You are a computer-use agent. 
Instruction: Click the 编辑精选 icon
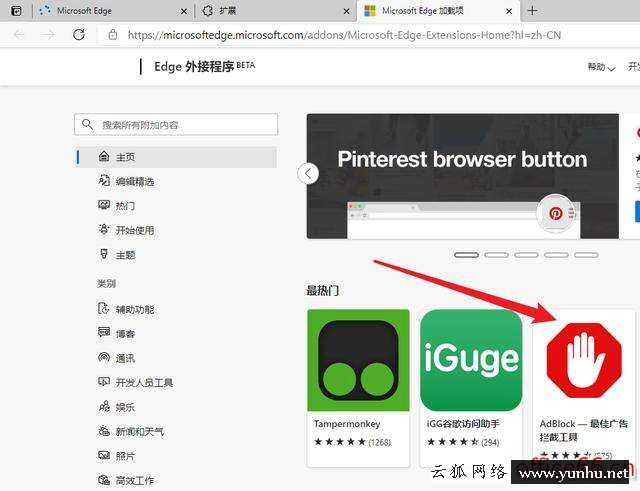pyautogui.click(x=104, y=181)
